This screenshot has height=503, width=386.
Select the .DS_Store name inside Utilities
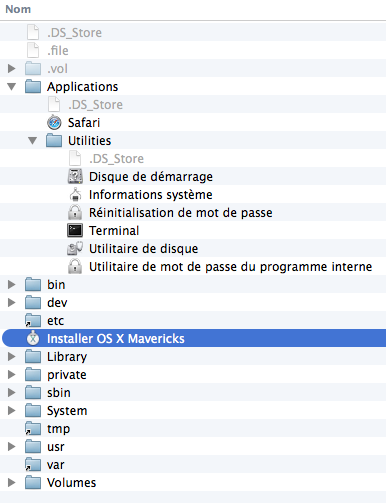[116, 159]
